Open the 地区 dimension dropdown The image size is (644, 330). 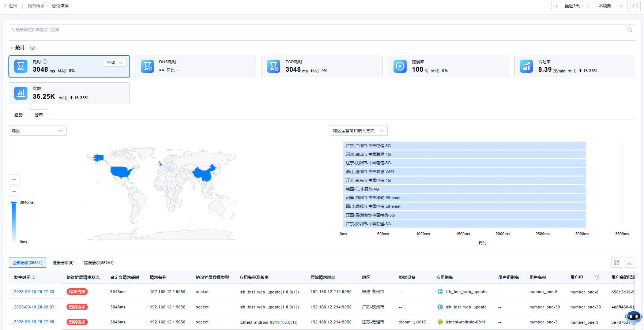click(37, 131)
